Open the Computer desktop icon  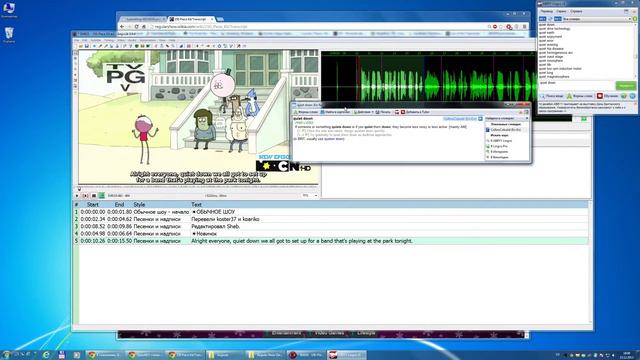click(x=9, y=10)
